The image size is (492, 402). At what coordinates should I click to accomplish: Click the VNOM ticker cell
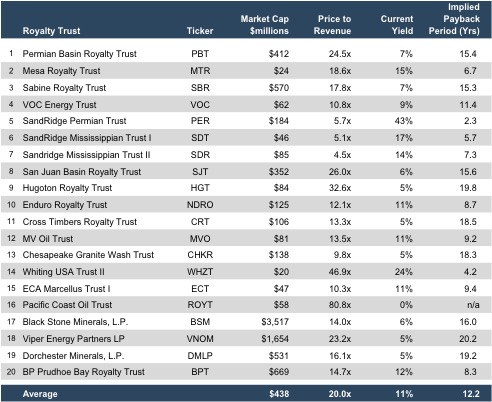click(x=200, y=339)
